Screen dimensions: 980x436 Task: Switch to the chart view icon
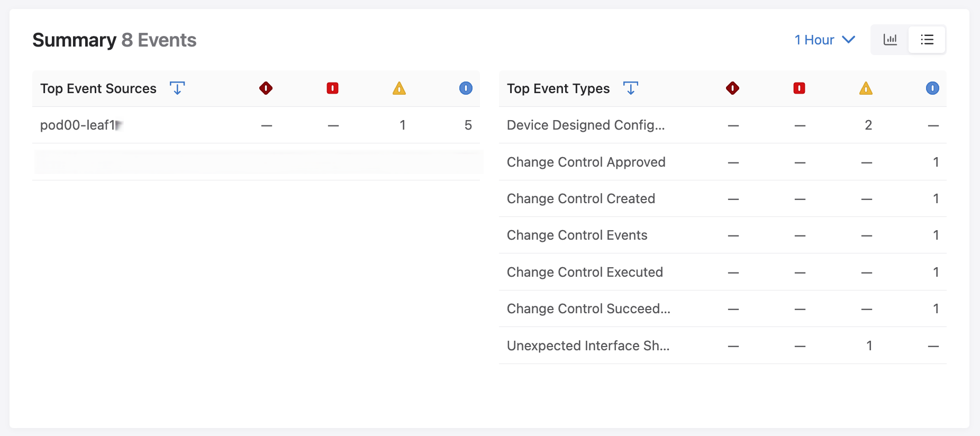click(x=890, y=40)
